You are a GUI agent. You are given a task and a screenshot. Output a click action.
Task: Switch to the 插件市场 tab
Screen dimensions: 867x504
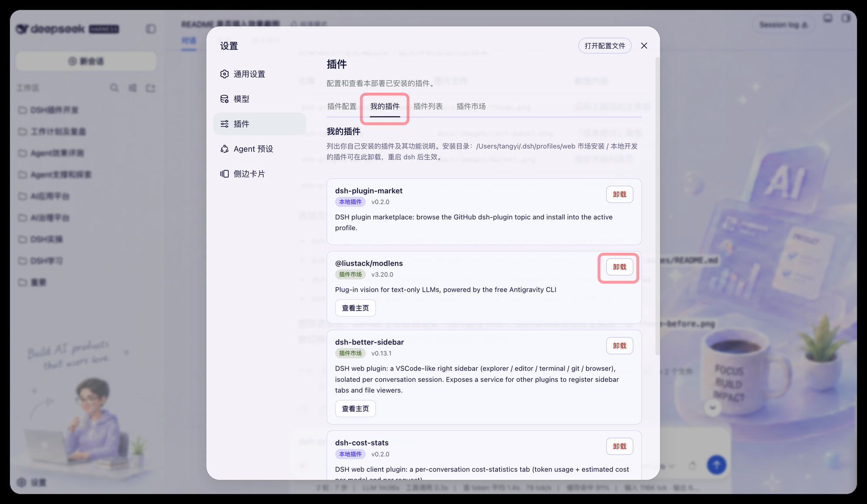[x=471, y=106]
